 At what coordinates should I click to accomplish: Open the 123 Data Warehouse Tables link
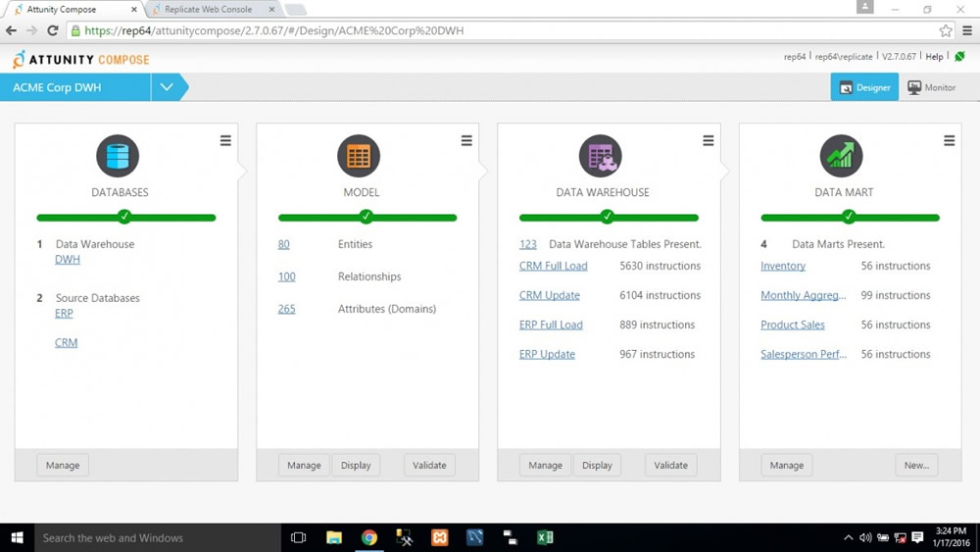pos(528,244)
